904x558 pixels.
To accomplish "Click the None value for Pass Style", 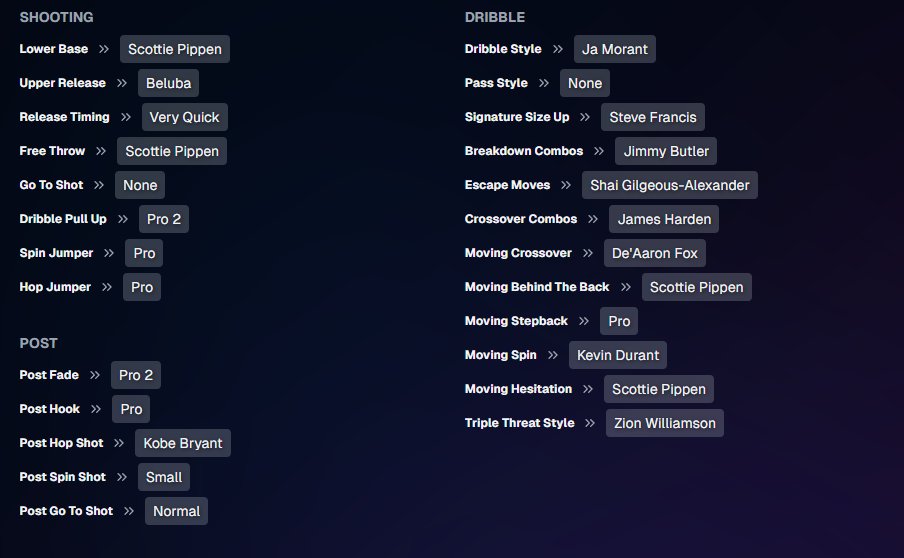I will coord(585,83).
